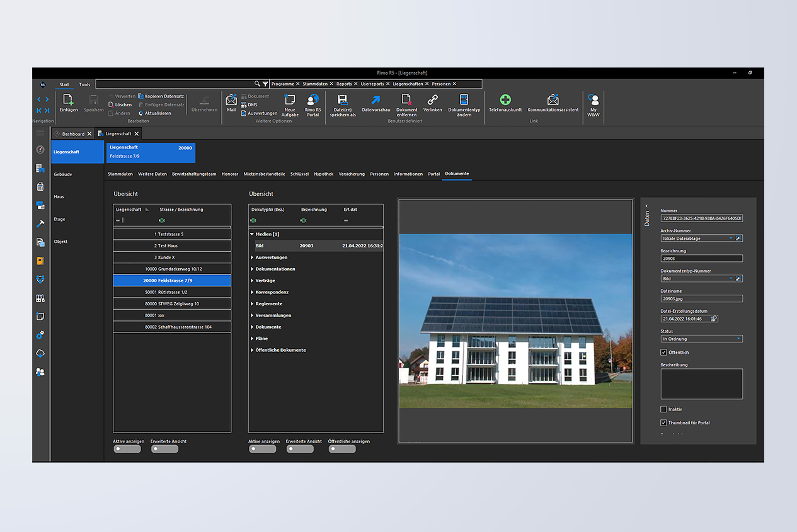Toggle the Öffentlich checkbox

click(x=663, y=353)
